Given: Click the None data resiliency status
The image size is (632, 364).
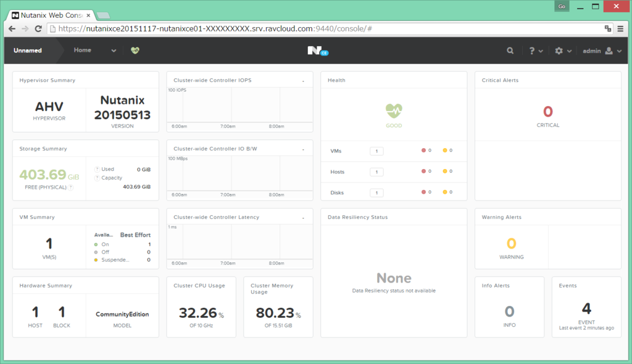Looking at the screenshot, I should click(394, 278).
